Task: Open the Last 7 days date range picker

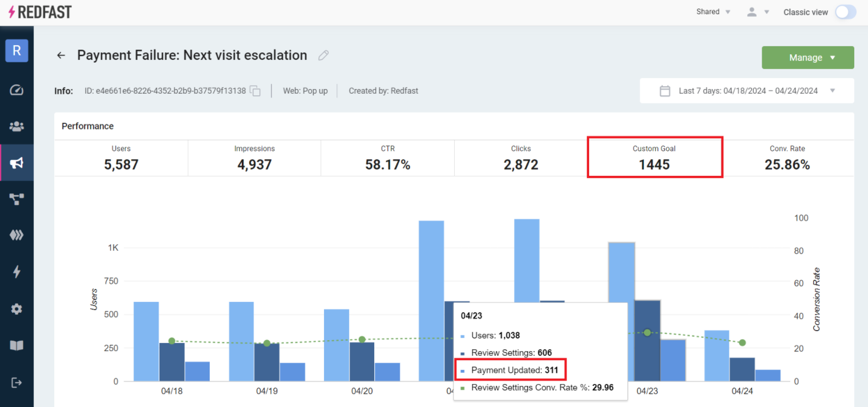Action: pyautogui.click(x=747, y=91)
